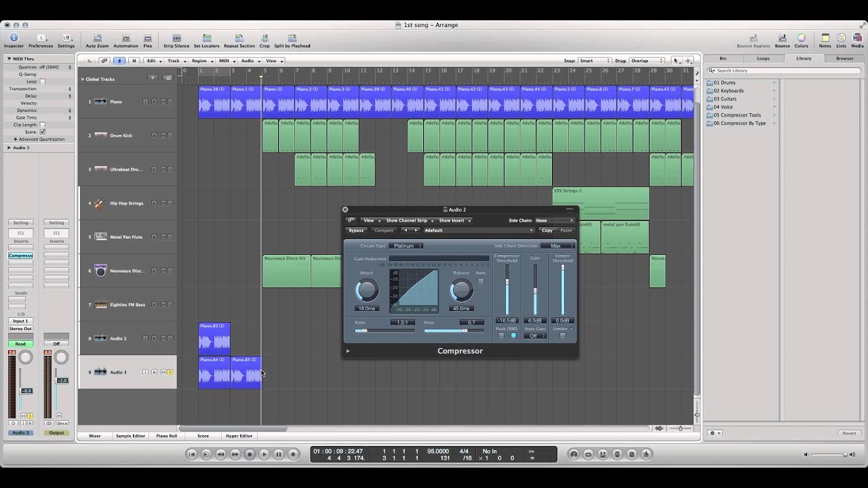Image resolution: width=868 pixels, height=488 pixels.
Task: Open the Mixer tab
Action: 95,436
